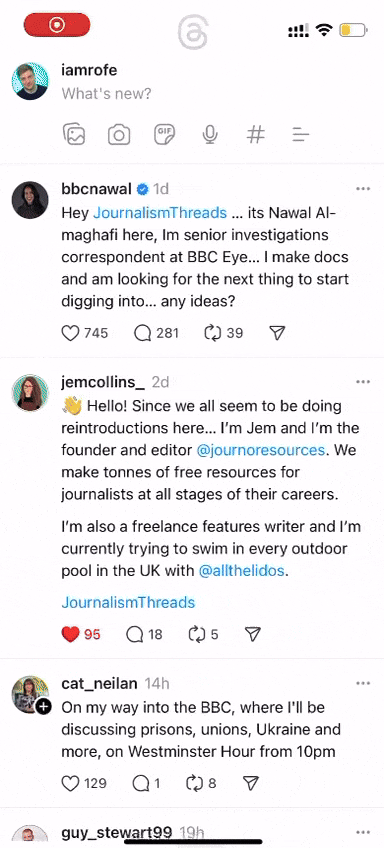Attach a photo from gallery icon
Image resolution: width=384 pixels, height=848 pixels.
click(x=74, y=134)
